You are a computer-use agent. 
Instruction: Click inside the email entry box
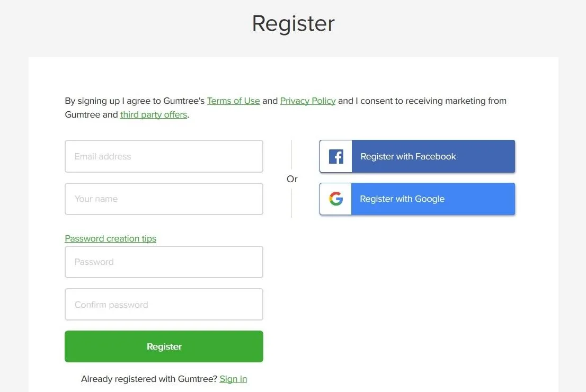point(164,156)
